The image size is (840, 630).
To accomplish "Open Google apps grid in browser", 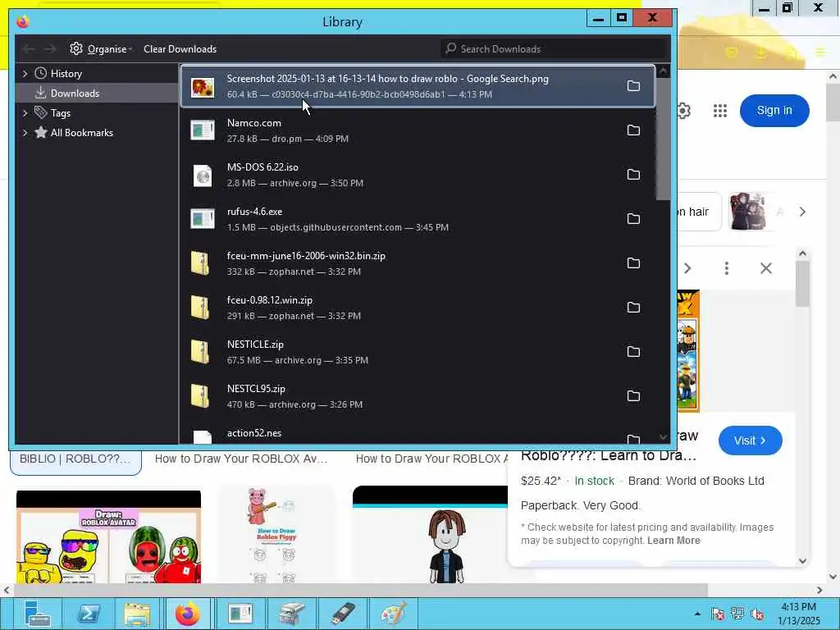I will (720, 111).
